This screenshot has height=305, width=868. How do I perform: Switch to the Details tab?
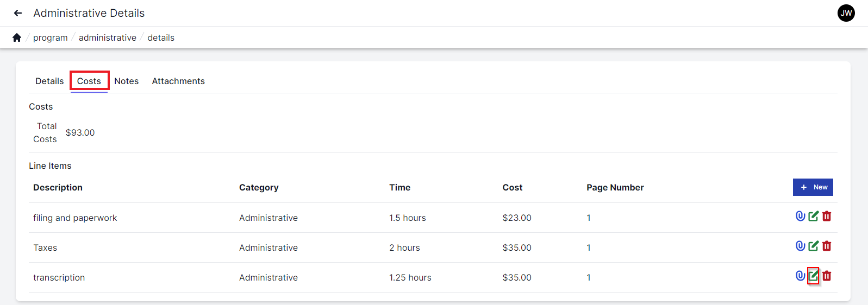[x=49, y=81]
